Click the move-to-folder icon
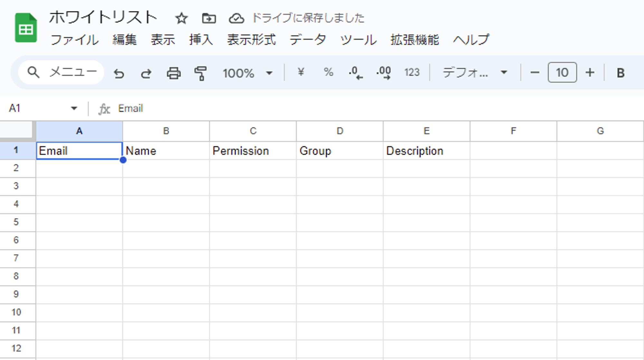The image size is (644, 360). tap(209, 18)
